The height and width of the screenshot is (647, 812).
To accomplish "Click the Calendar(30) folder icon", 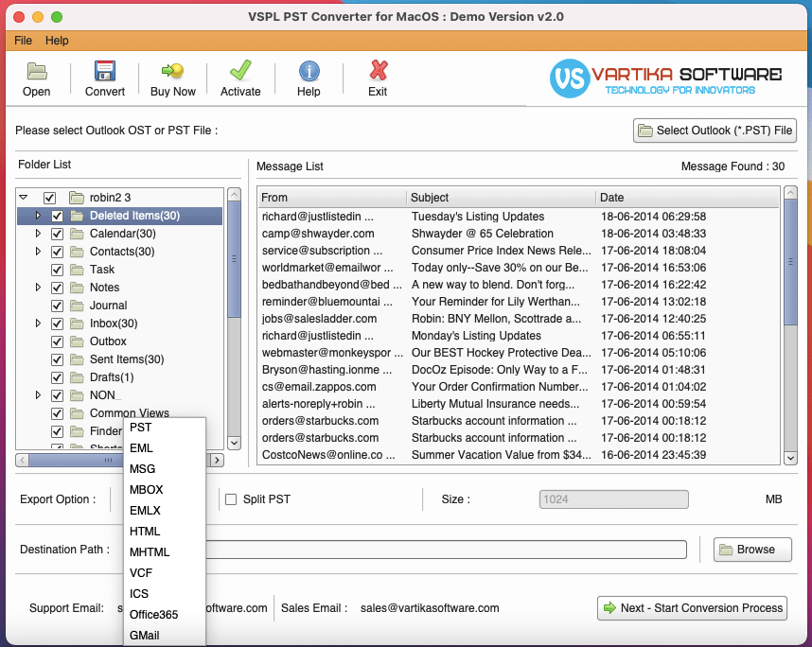I will click(x=77, y=234).
